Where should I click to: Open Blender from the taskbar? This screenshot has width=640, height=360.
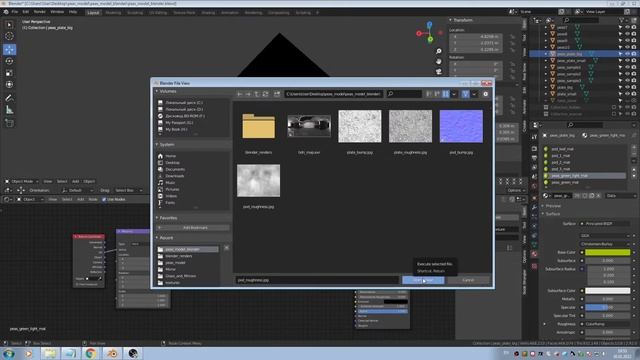coord(112,353)
